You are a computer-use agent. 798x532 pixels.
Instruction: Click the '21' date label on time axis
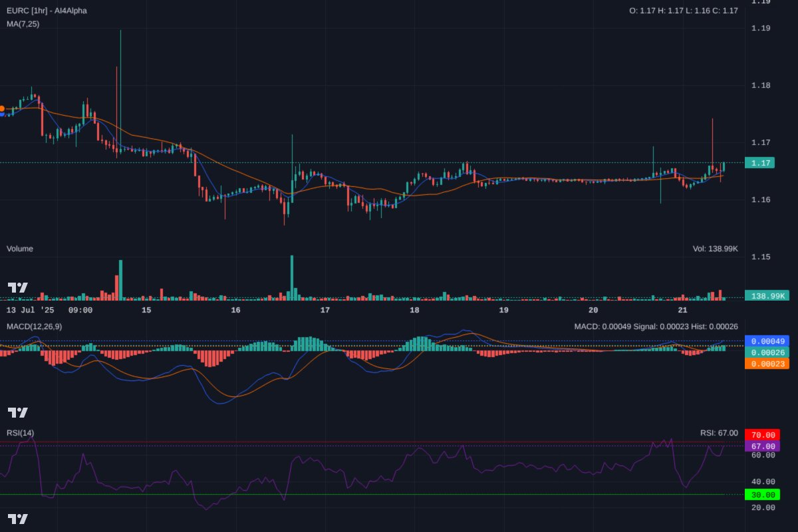pos(682,310)
